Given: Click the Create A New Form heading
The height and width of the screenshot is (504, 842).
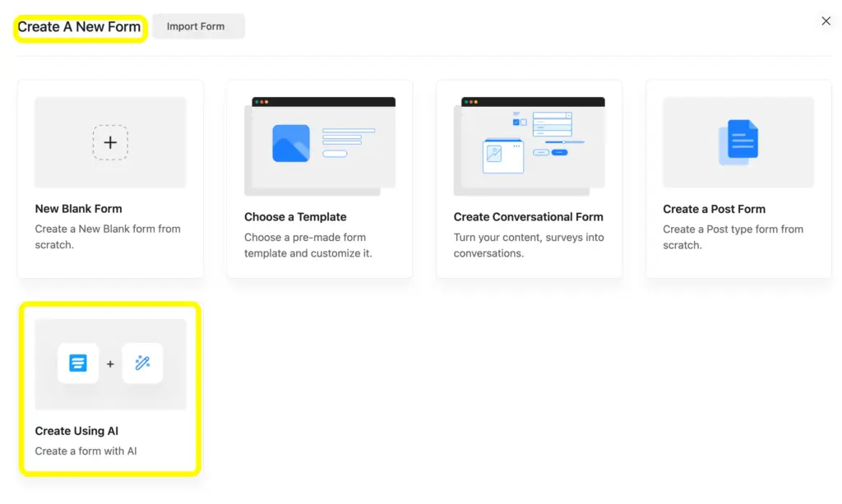Looking at the screenshot, I should click(x=79, y=27).
